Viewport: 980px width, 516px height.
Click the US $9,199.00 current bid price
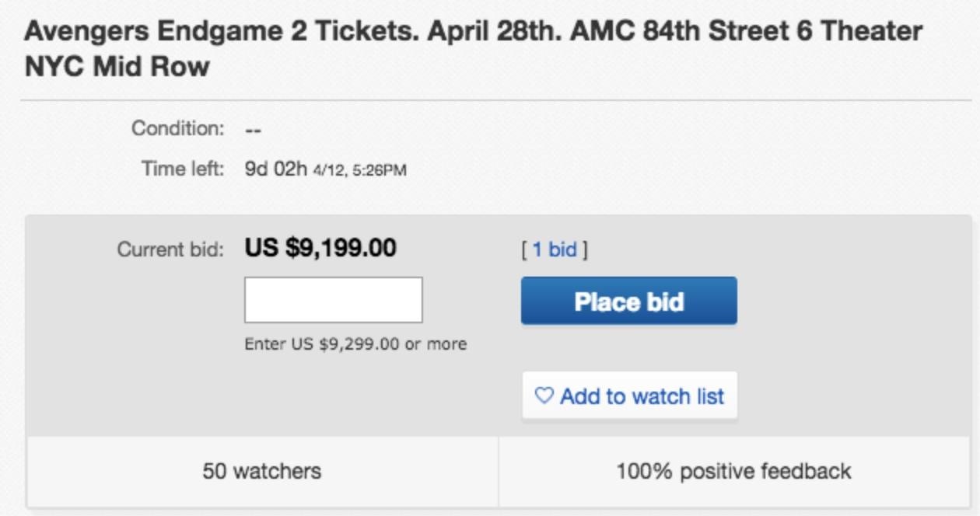click(x=320, y=248)
